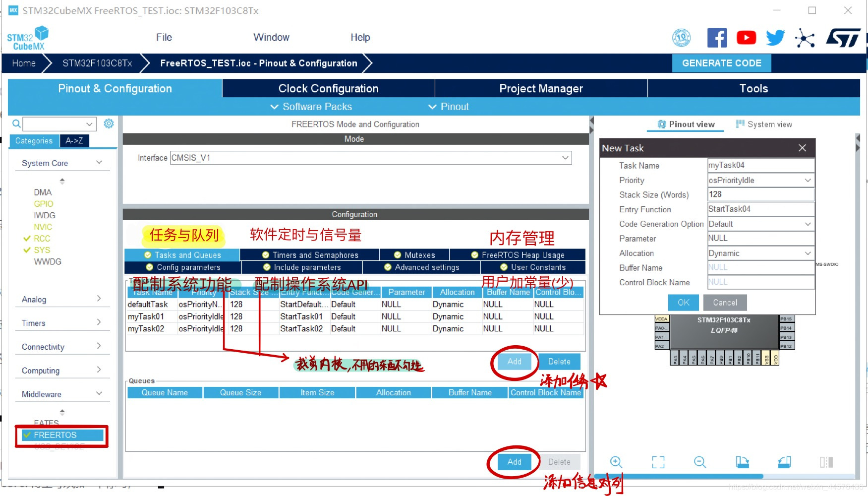This screenshot has width=868, height=496.
Task: Click the Entry Function input field
Action: click(x=761, y=209)
